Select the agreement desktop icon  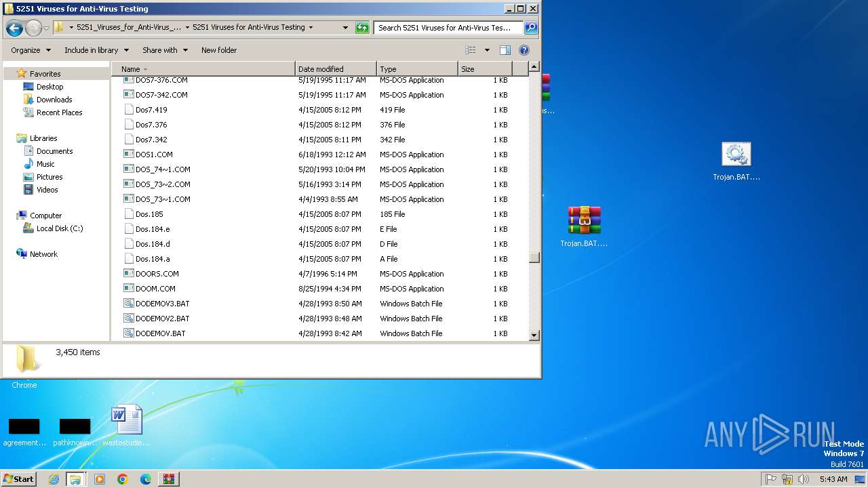pos(24,432)
